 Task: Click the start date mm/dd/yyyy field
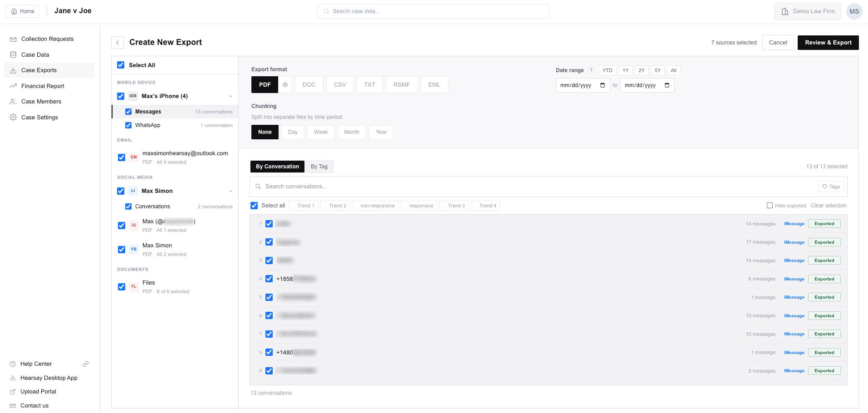583,85
